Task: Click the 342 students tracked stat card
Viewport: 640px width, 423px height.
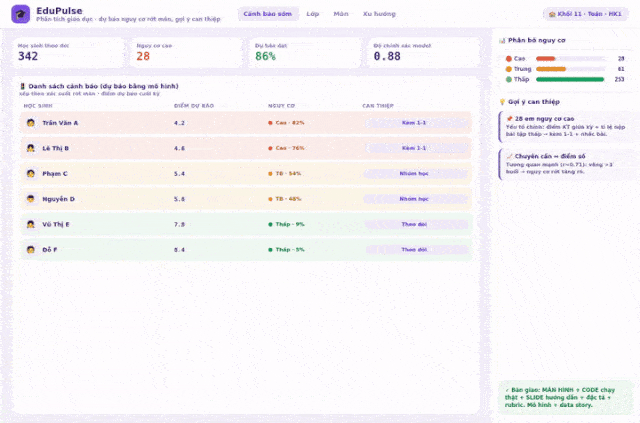Action: [x=69, y=53]
